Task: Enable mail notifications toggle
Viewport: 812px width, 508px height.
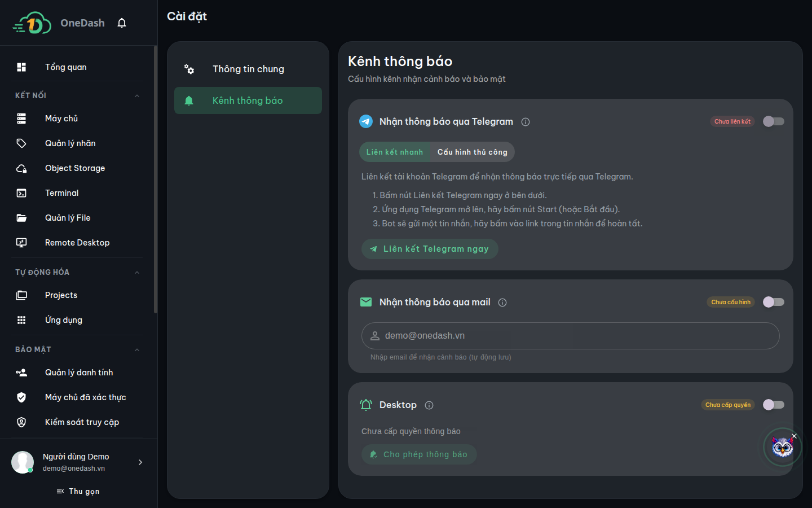Action: [773, 302]
